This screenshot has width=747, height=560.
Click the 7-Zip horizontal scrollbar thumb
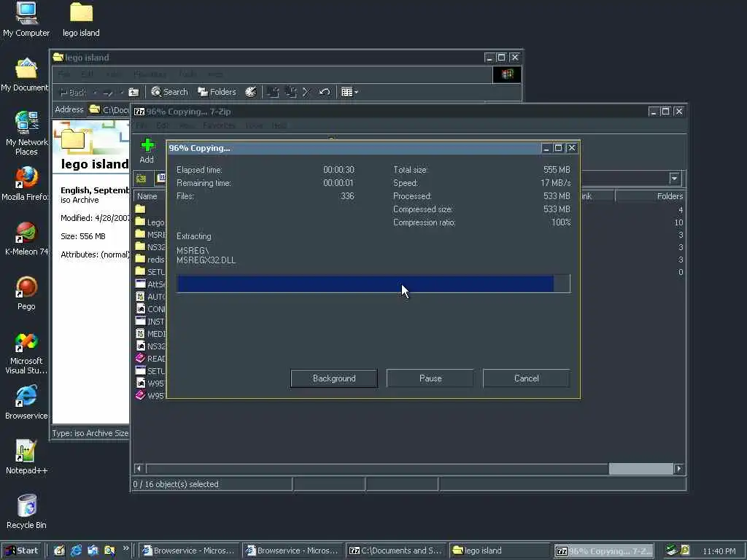click(640, 469)
